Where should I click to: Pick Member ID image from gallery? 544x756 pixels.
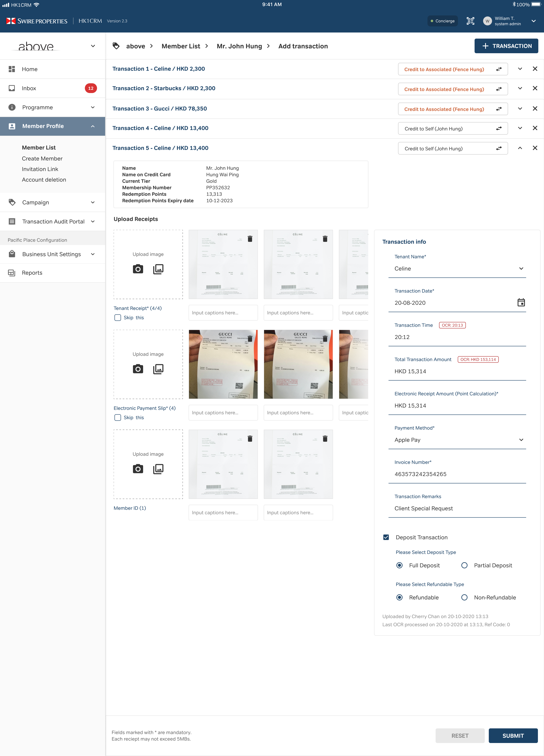click(158, 469)
